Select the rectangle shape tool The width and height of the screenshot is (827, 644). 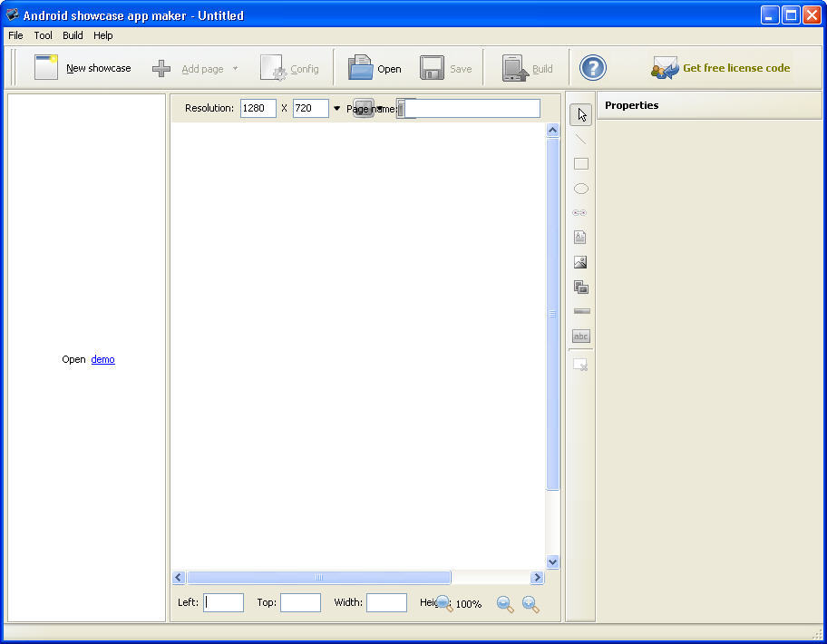pos(580,163)
